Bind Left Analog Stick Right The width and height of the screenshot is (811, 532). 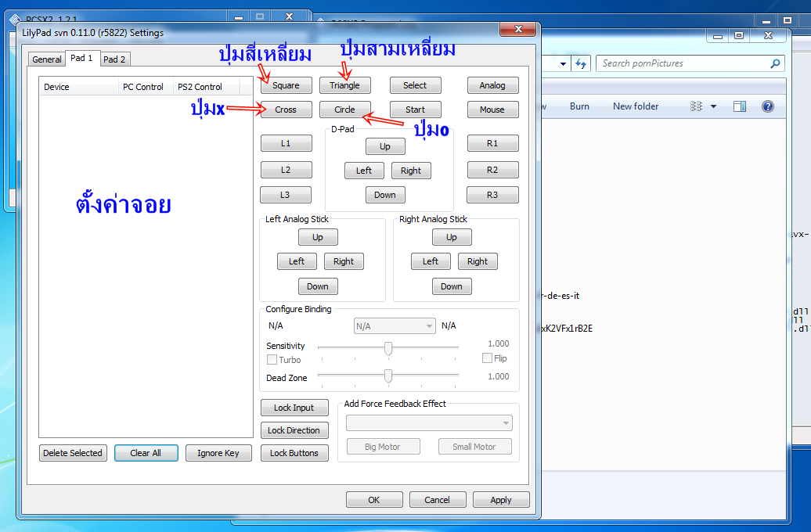pyautogui.click(x=344, y=261)
